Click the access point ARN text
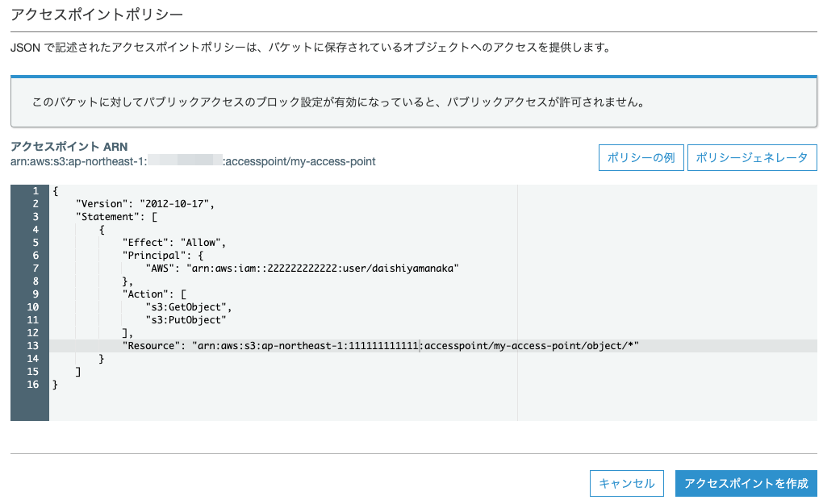The height and width of the screenshot is (504, 823). tap(192, 161)
